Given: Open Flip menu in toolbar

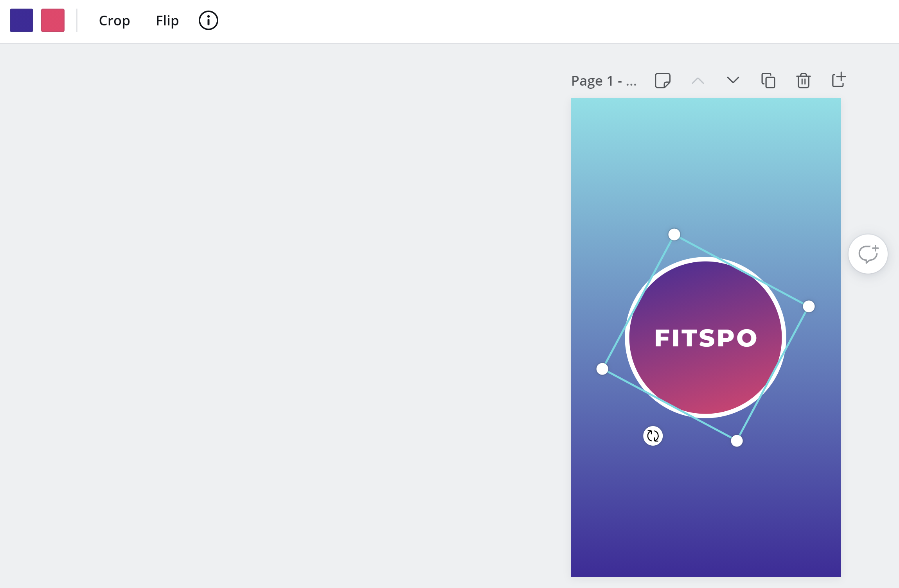Looking at the screenshot, I should [x=167, y=20].
